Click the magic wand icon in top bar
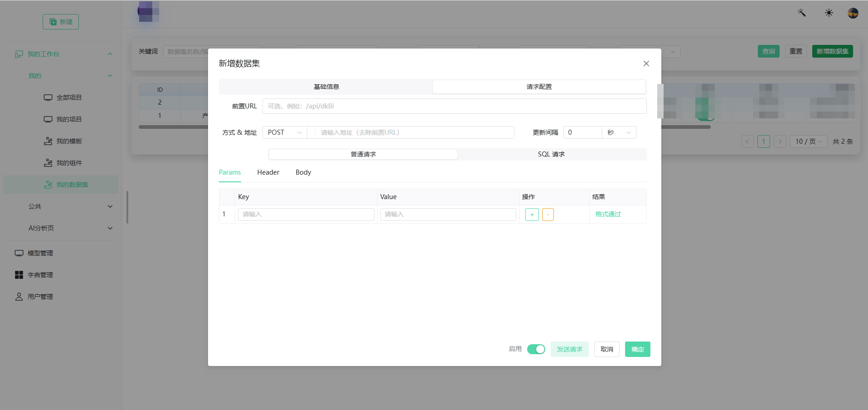 point(802,13)
